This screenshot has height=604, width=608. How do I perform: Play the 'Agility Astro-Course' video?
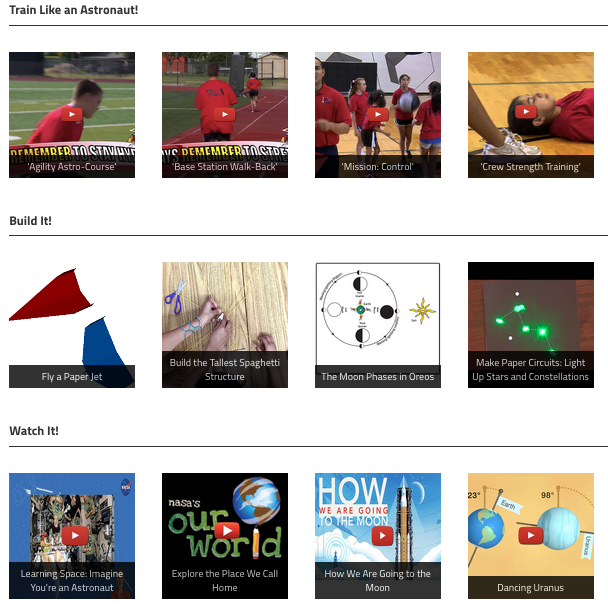coord(72,114)
